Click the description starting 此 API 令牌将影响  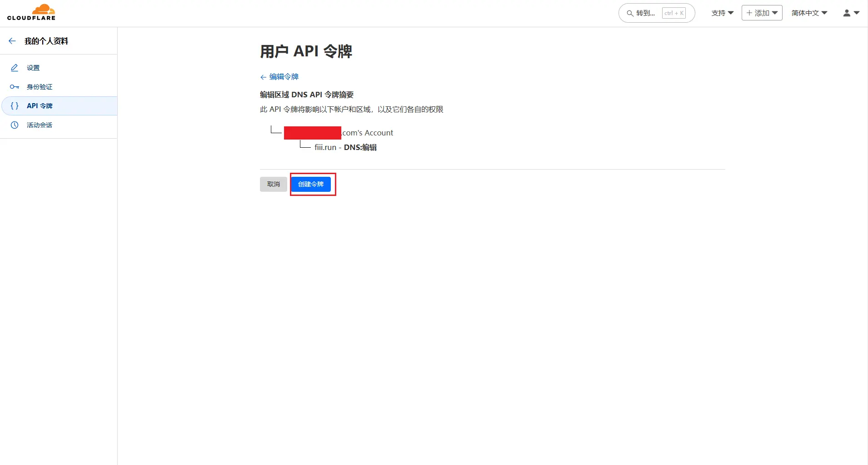point(351,110)
